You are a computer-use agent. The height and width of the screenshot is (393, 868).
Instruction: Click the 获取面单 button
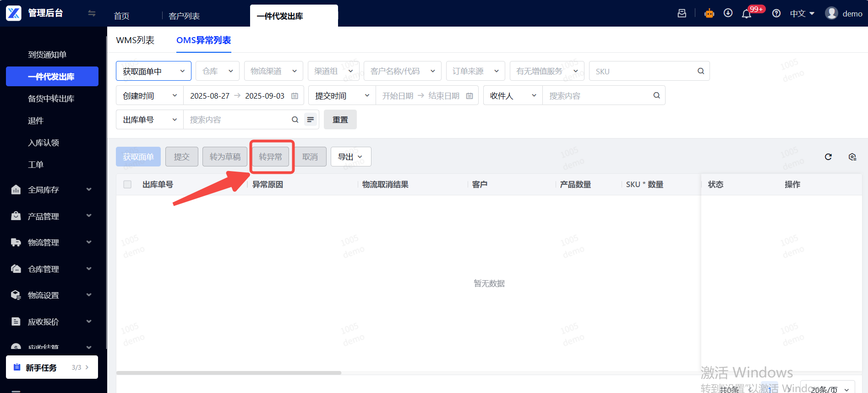coord(138,157)
